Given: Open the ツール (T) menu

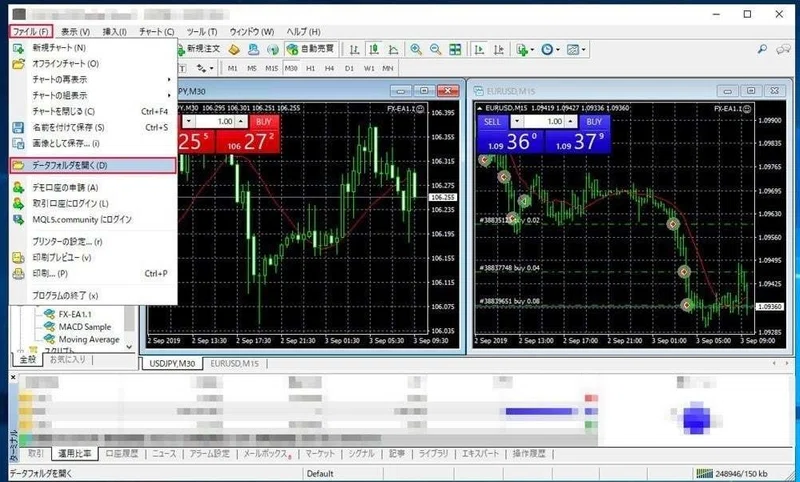Looking at the screenshot, I should click(x=202, y=32).
